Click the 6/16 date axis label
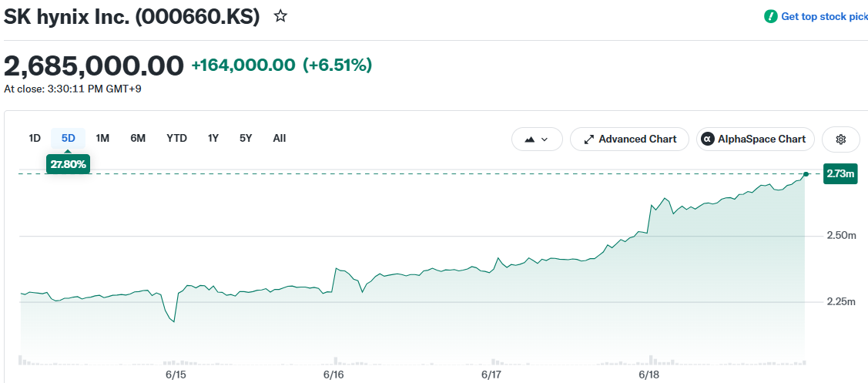Image resolution: width=868 pixels, height=383 pixels. click(334, 375)
